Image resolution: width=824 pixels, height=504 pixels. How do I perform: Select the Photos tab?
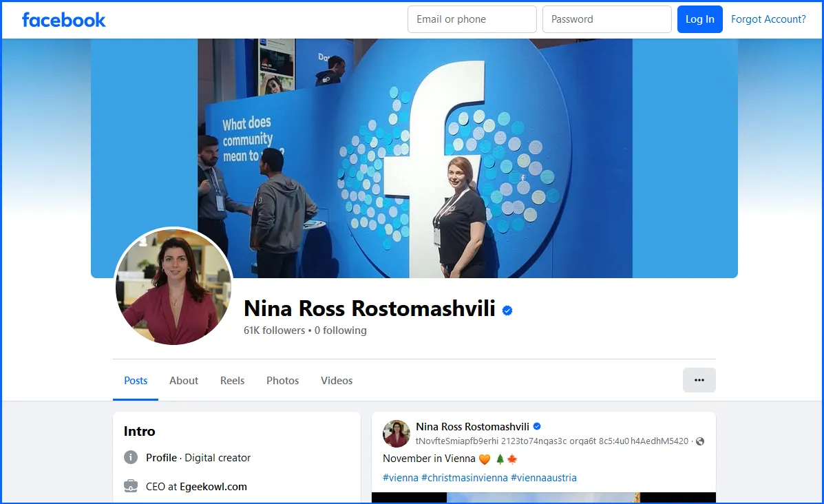point(282,380)
